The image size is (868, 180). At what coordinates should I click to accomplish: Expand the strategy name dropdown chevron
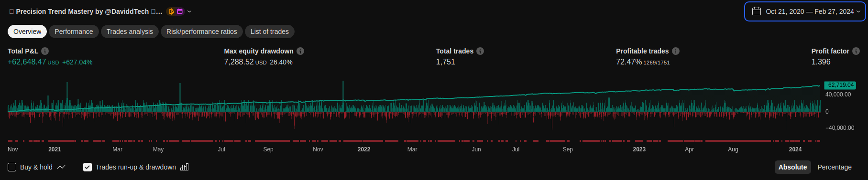pyautogui.click(x=189, y=11)
